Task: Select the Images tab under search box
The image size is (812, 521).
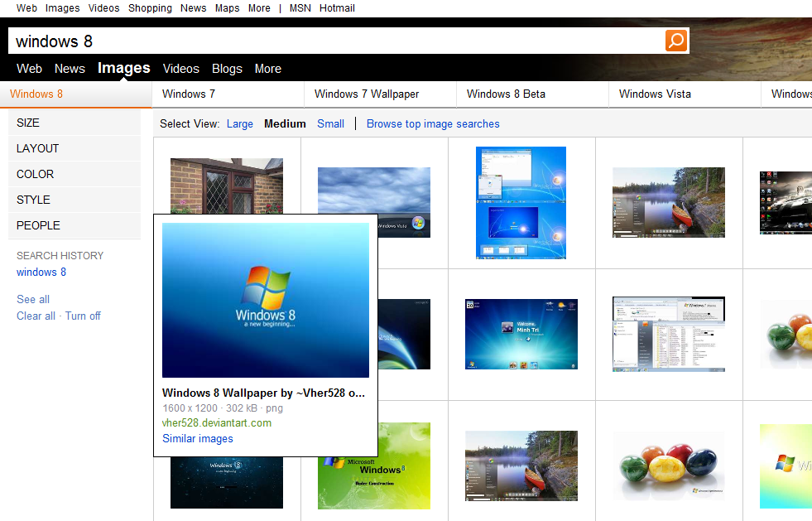Action: click(124, 68)
